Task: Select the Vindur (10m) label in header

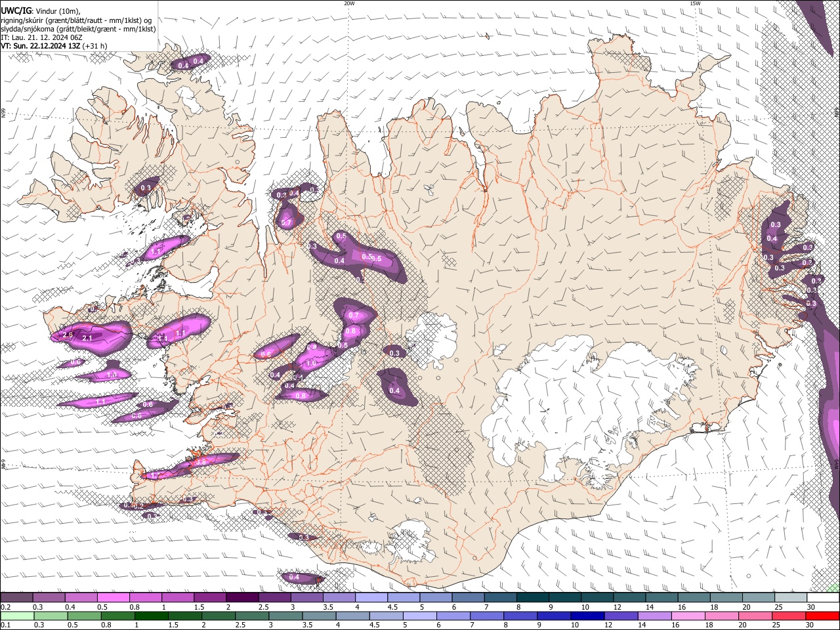Action: tap(58, 11)
